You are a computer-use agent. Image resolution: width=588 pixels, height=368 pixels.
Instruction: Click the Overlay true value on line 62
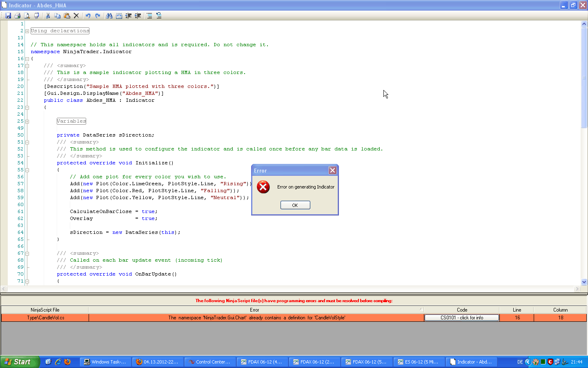[148, 218]
